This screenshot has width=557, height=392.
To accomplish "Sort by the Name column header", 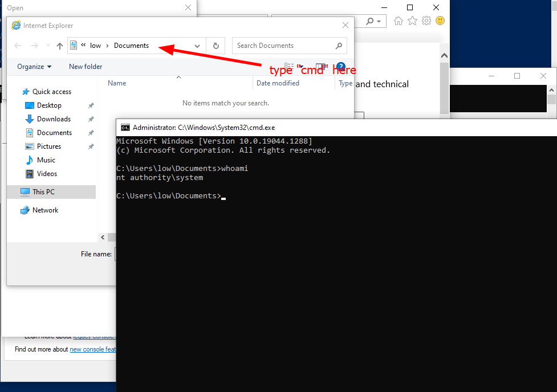I will click(x=117, y=83).
